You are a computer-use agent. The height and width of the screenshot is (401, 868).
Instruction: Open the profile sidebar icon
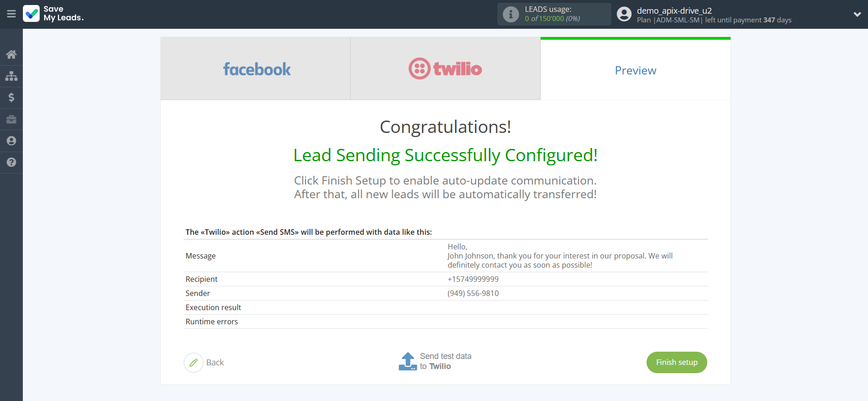pos(11,141)
